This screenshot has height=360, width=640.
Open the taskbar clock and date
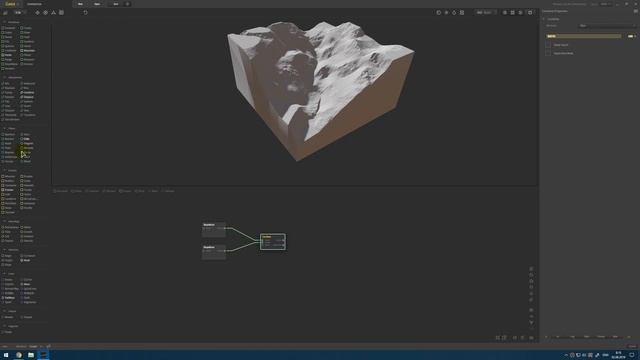tap(618, 355)
